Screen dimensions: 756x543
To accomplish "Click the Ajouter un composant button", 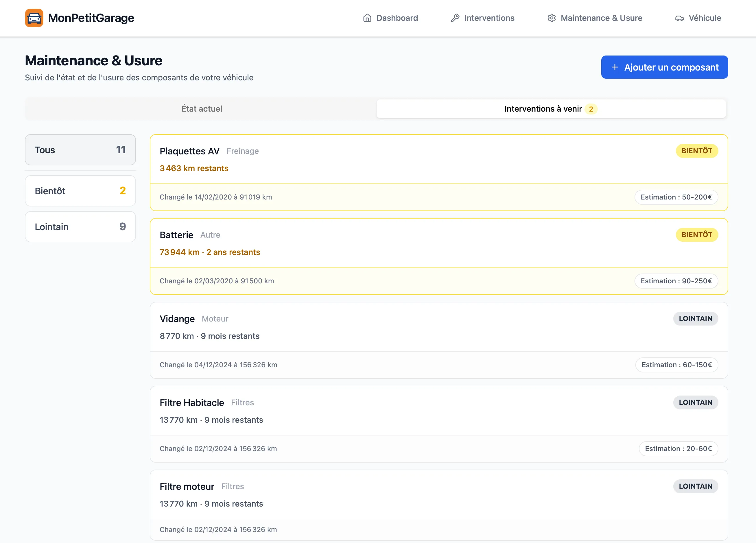I will (x=664, y=67).
